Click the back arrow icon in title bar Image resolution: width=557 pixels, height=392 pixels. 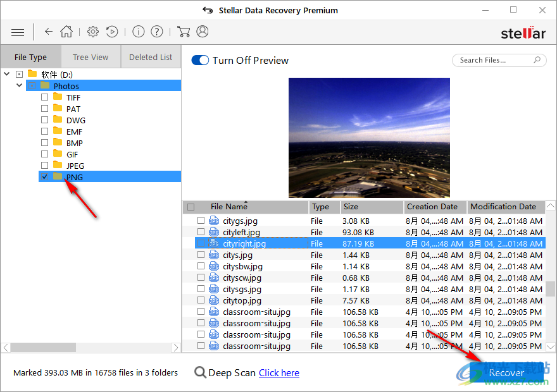[x=208, y=10]
